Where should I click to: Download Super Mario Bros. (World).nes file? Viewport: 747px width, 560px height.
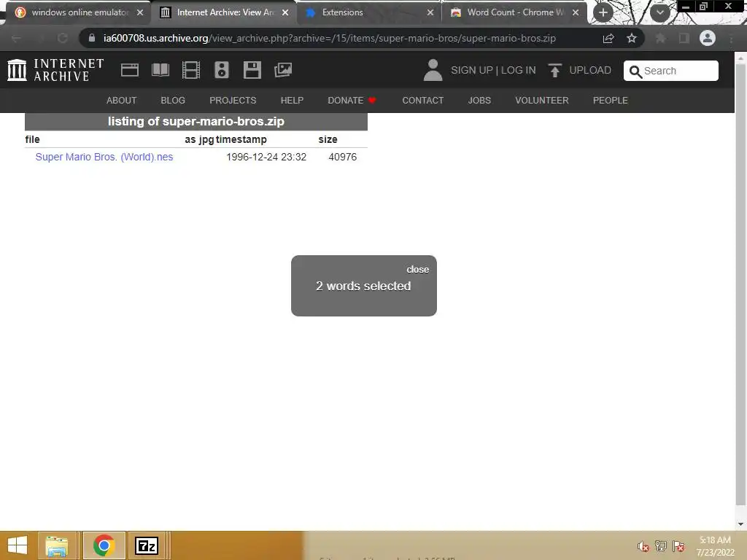tap(104, 157)
